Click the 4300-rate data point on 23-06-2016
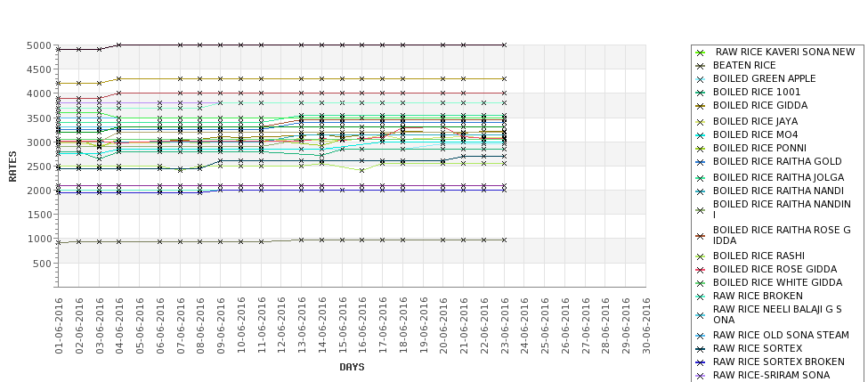This screenshot has height=382, width=868. coord(504,78)
